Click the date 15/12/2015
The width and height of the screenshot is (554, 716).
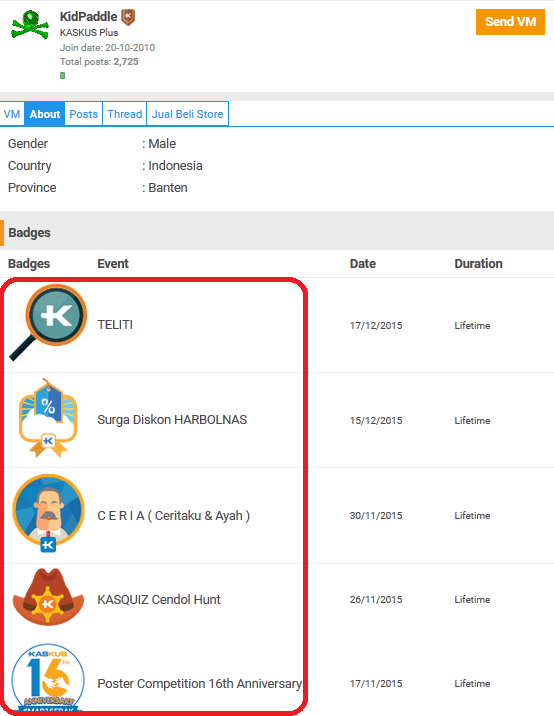[x=376, y=421]
